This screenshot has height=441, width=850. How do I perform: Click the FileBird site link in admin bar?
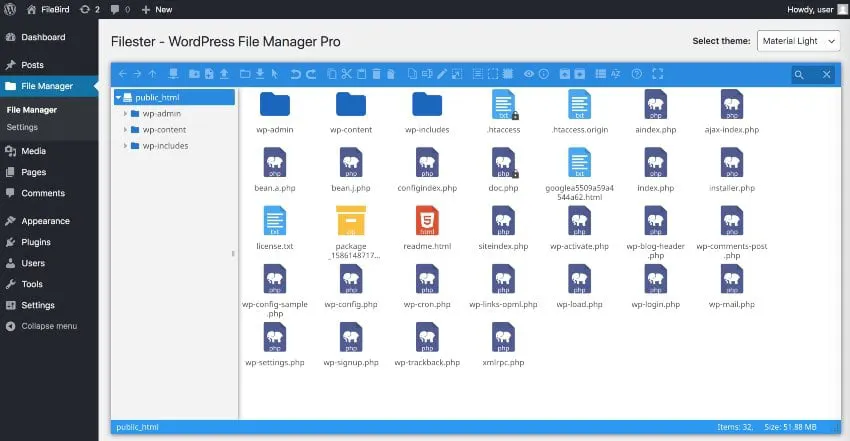pyautogui.click(x=48, y=9)
